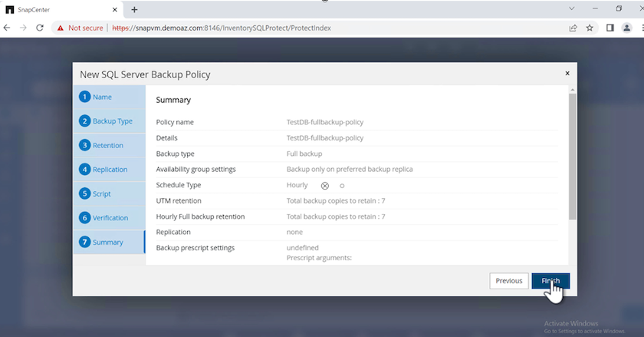Image resolution: width=644 pixels, height=337 pixels.
Task: Restore down the browser window
Action: point(619,8)
